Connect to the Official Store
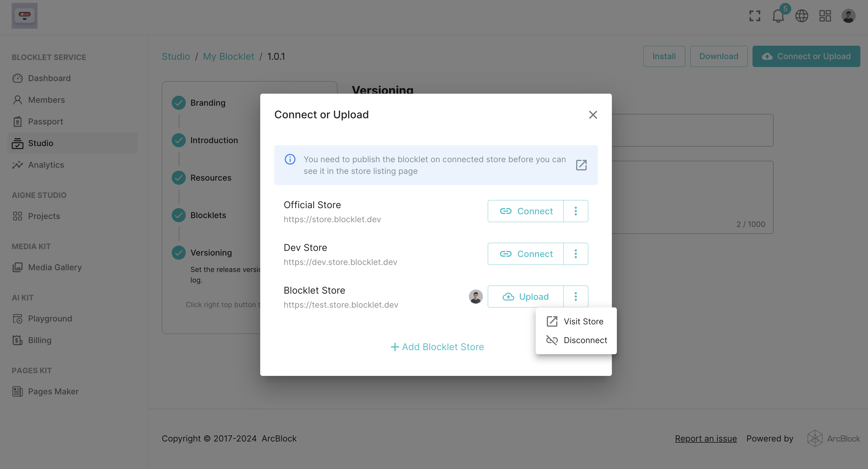868x469 pixels. coord(526,211)
